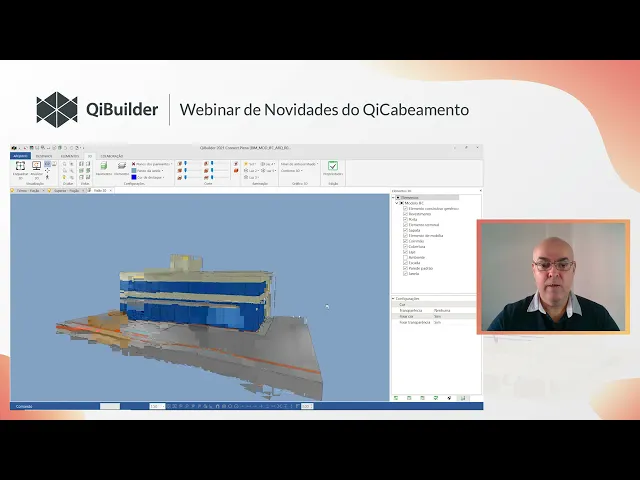The width and height of the screenshot is (640, 480).
Task: Toggle the Revestimento checkbox
Action: click(x=405, y=214)
